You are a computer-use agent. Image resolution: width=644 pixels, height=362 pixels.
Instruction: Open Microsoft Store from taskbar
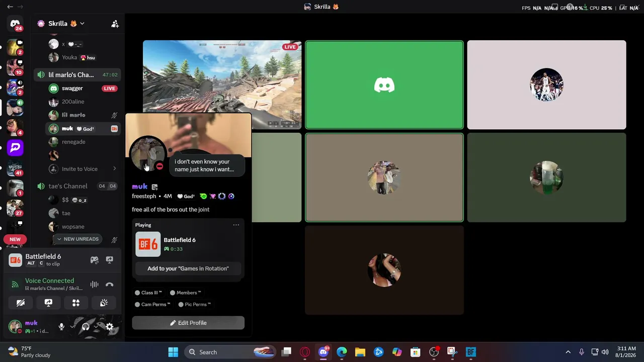pos(415,352)
